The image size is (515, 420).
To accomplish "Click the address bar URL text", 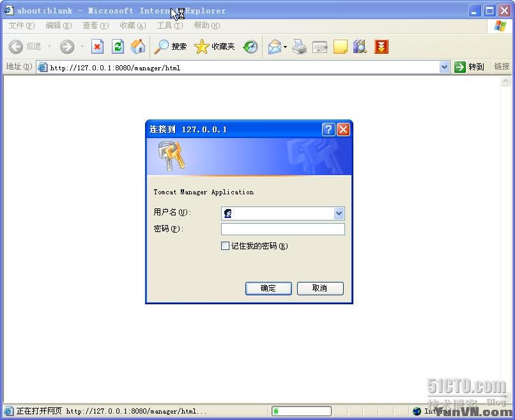I will click(x=115, y=68).
